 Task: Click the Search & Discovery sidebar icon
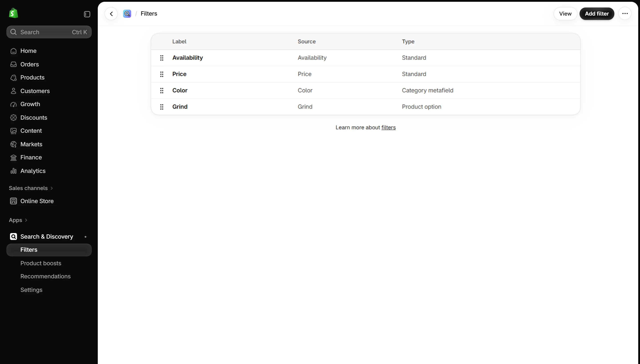(x=14, y=237)
